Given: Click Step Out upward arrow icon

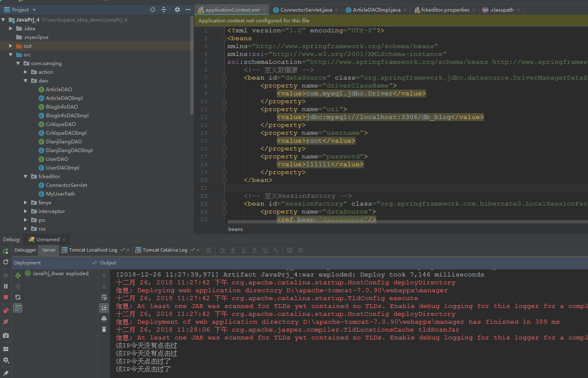Looking at the screenshot, I should point(254,250).
